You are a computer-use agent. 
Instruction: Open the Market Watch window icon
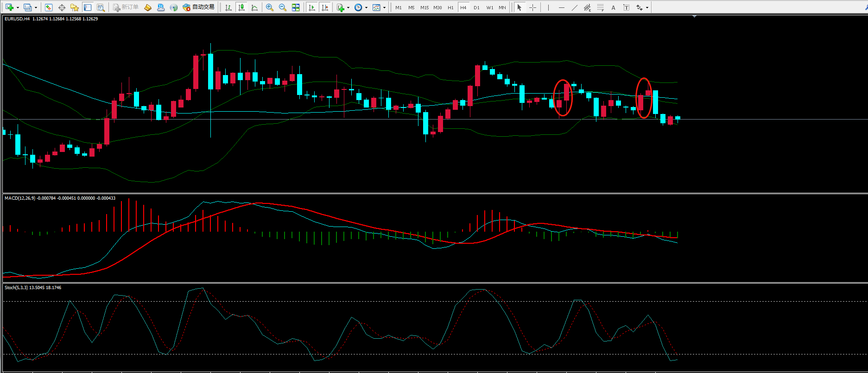pyautogui.click(x=49, y=7)
